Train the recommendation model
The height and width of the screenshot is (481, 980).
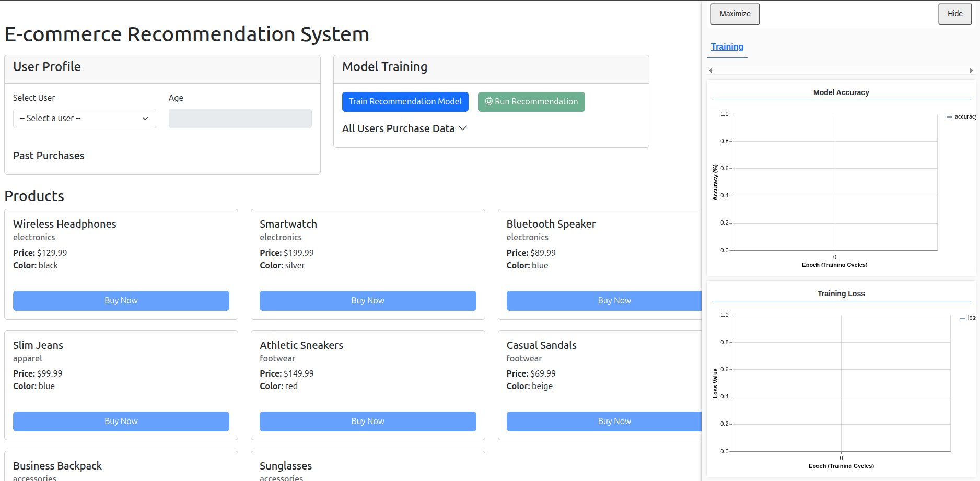[405, 102]
